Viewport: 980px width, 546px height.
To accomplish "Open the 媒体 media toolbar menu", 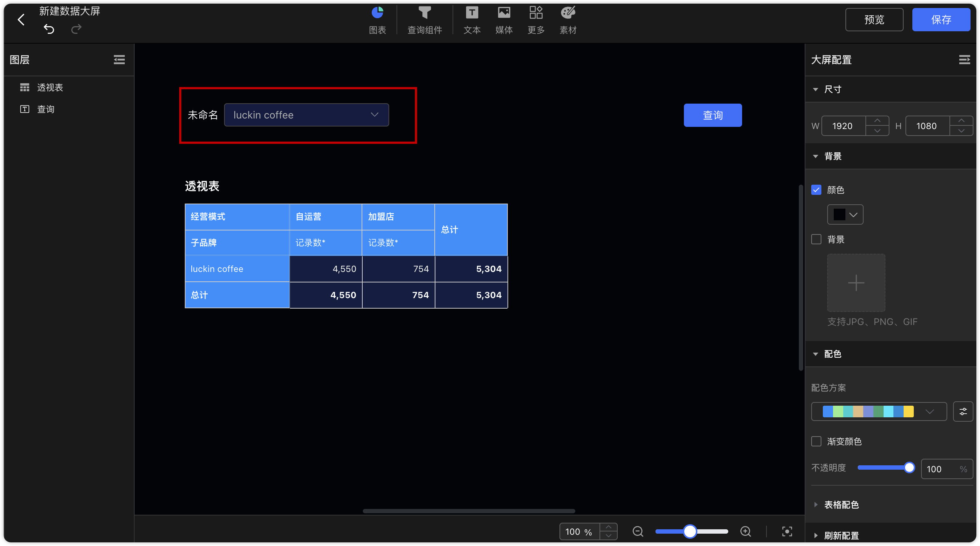I will pos(504,20).
